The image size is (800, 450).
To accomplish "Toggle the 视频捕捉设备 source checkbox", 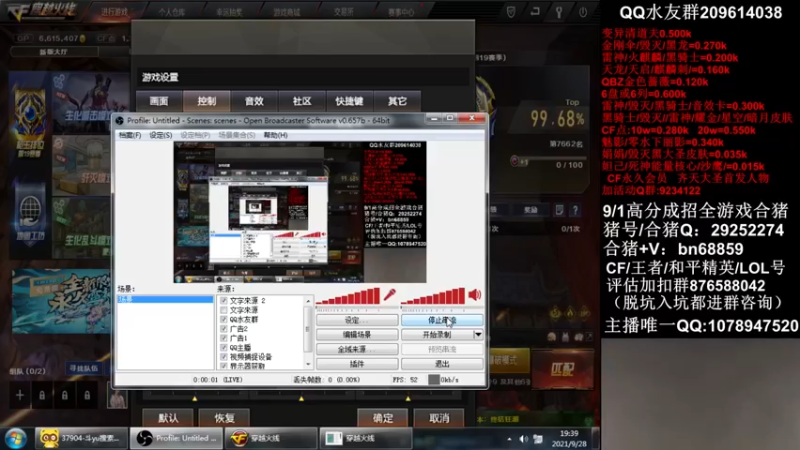I will 223,357.
